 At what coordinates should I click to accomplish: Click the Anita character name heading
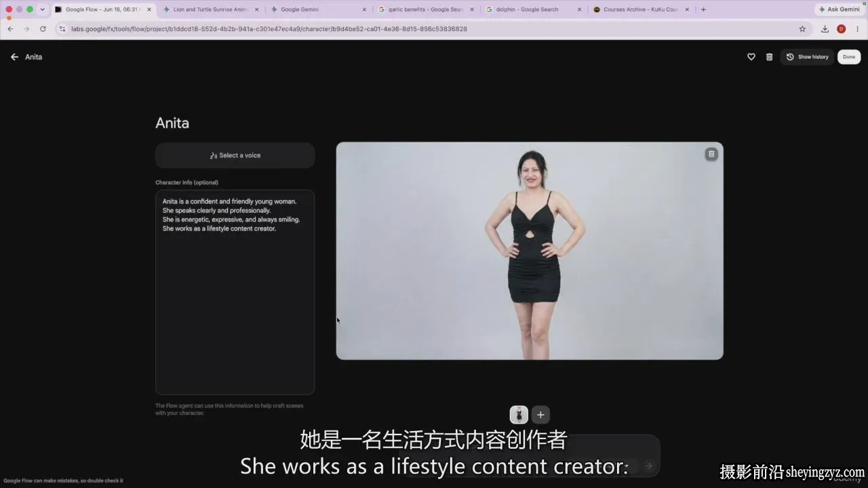(x=172, y=123)
